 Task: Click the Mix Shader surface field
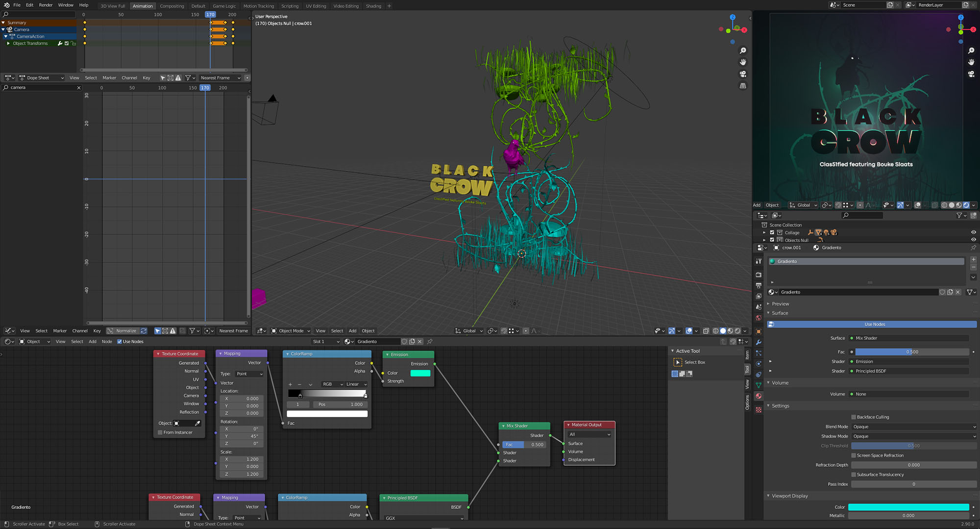point(909,338)
